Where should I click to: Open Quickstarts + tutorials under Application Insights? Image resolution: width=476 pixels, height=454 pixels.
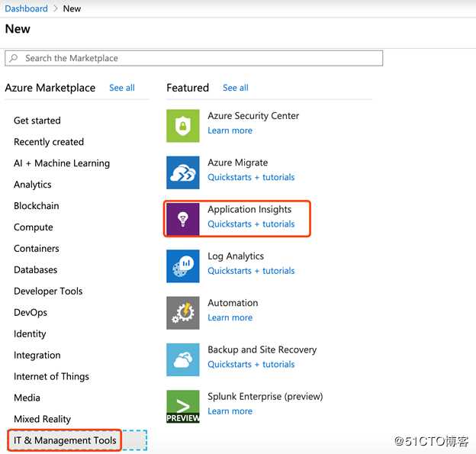tap(251, 224)
